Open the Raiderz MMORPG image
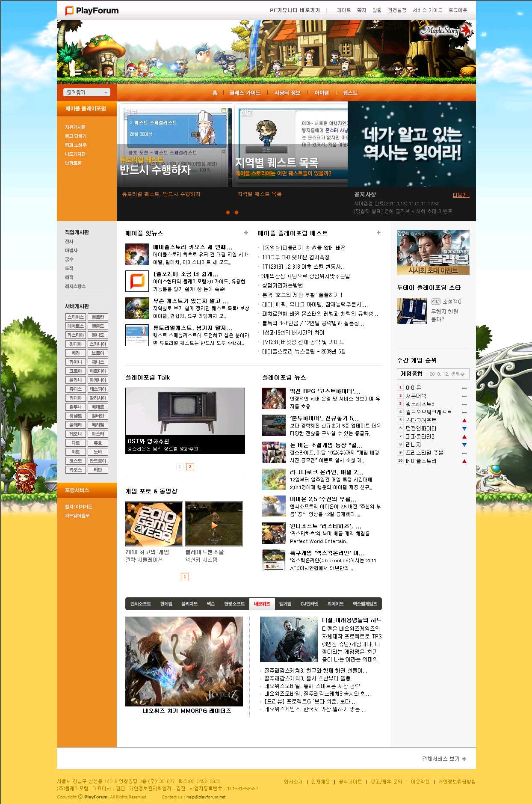 [x=184, y=661]
